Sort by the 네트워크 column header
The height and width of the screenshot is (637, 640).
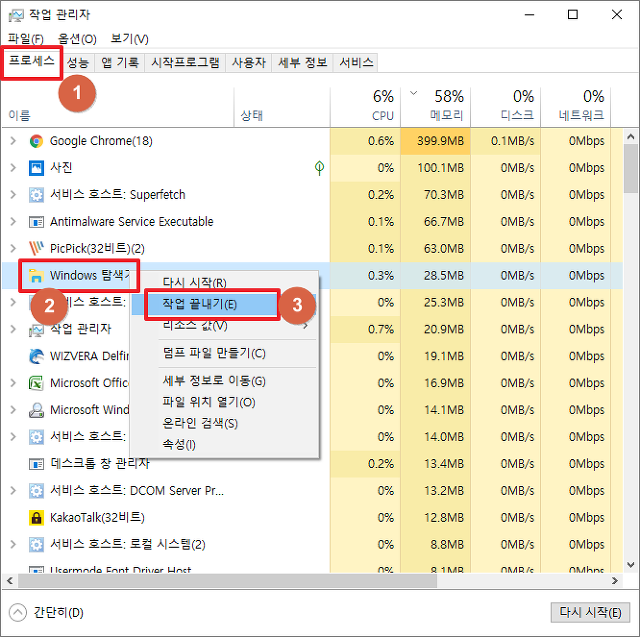pyautogui.click(x=576, y=107)
